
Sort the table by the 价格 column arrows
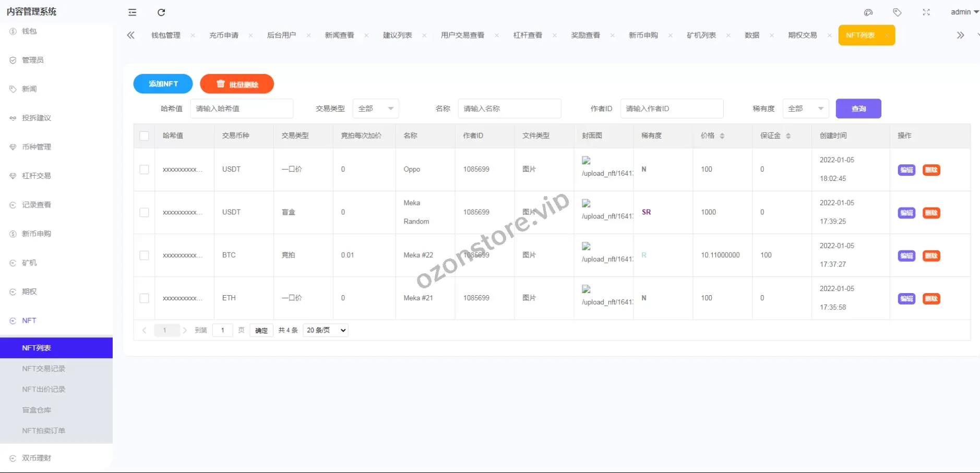722,136
